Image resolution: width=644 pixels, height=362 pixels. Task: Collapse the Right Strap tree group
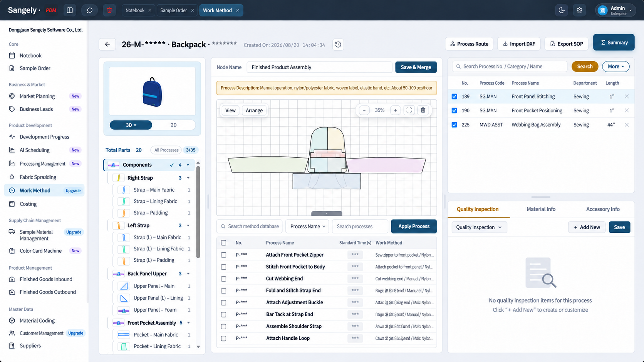(x=188, y=178)
